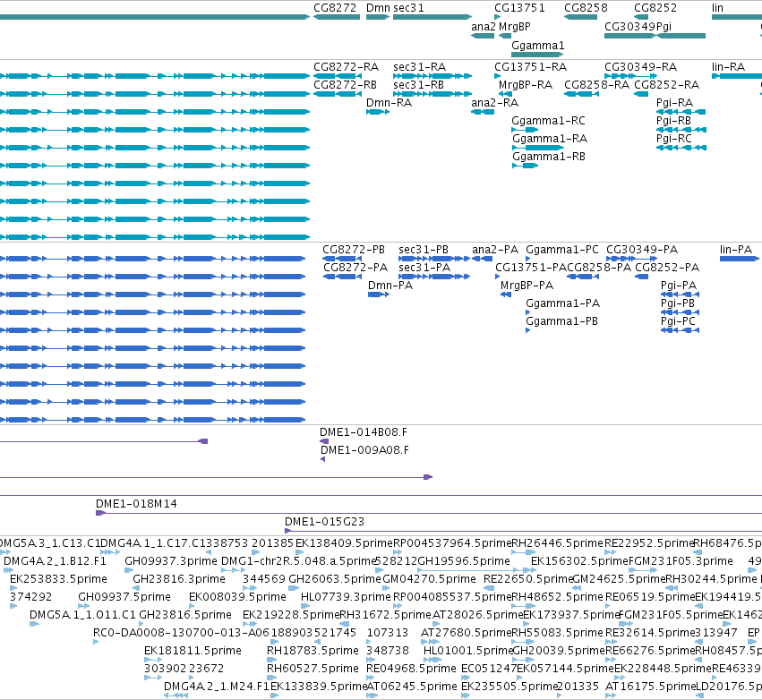
Task: Select the GH09937.5prime EST label
Action: point(124,596)
